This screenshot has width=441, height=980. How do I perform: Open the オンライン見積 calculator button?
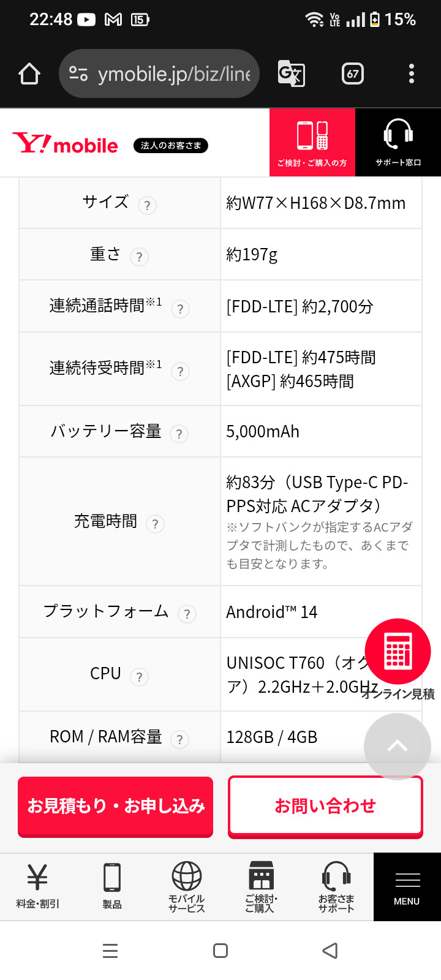pos(398,652)
